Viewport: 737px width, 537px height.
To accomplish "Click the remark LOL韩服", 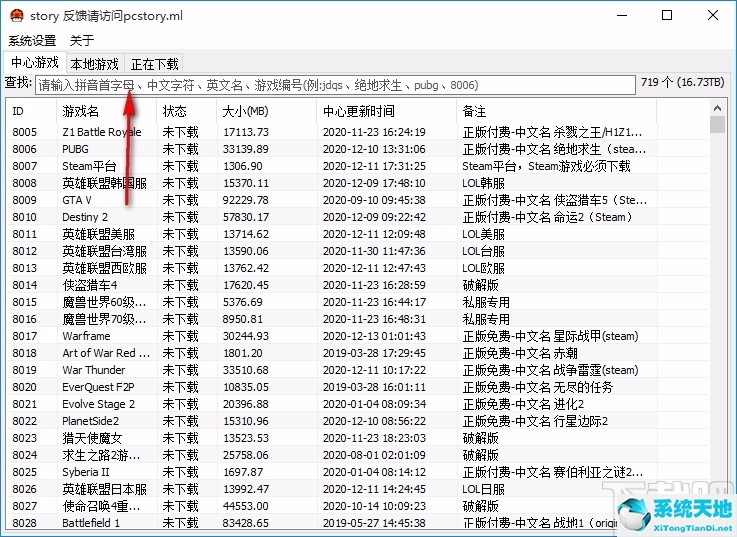I will pos(483,183).
